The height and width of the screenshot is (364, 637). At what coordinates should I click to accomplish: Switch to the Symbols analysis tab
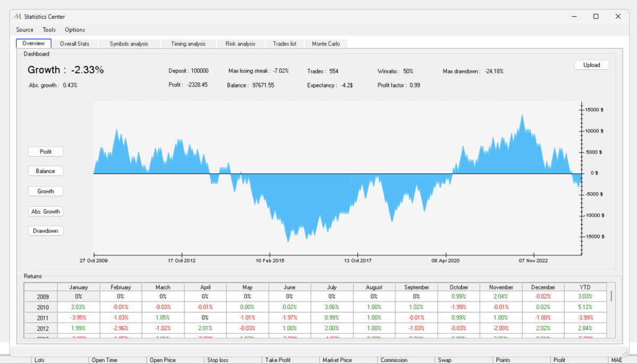[x=129, y=44]
